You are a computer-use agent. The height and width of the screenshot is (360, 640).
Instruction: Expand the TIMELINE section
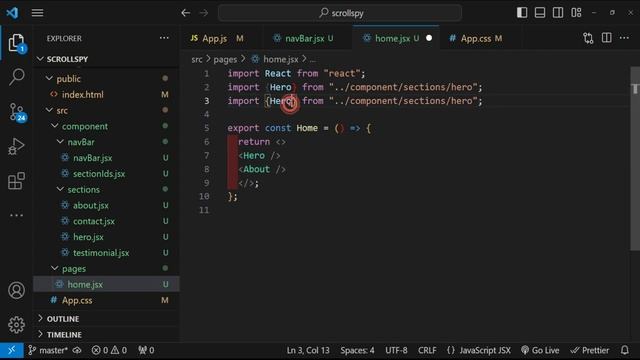106,334
